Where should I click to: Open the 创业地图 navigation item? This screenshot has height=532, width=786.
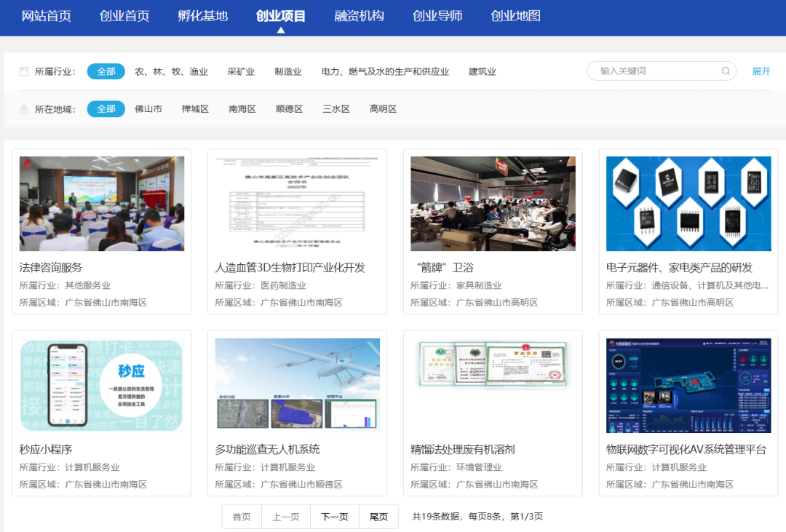click(x=515, y=16)
